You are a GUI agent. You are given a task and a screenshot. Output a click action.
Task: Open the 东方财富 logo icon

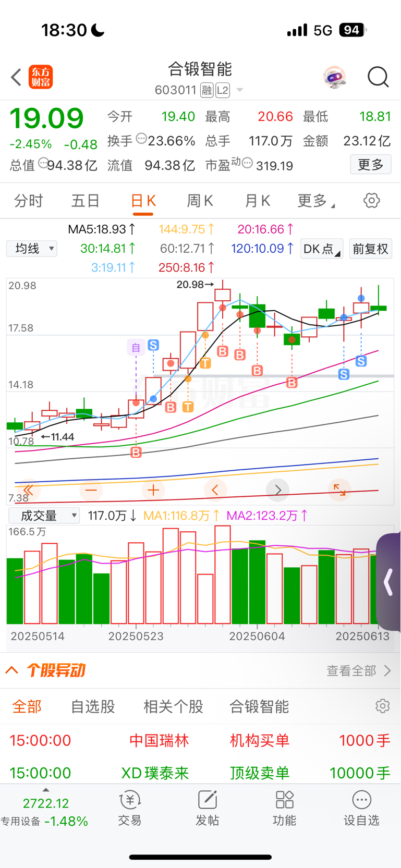(41, 77)
